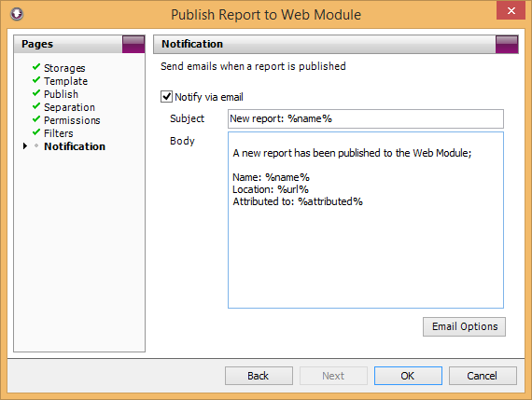The width and height of the screenshot is (532, 400).
Task: Click purple square on Notification header
Action: 507,45
